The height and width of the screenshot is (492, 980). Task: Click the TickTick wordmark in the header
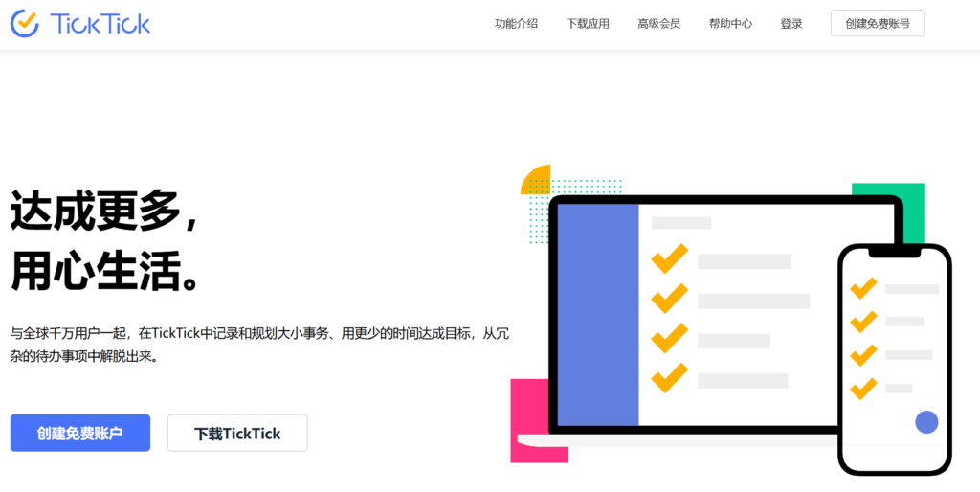[100, 24]
